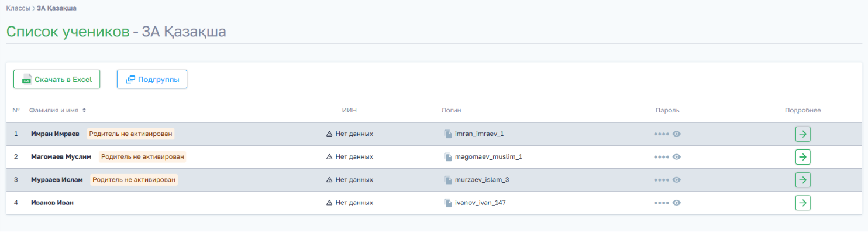The height and width of the screenshot is (232, 868).
Task: Open details arrow for Мурзаев Ислам
Action: (x=803, y=180)
